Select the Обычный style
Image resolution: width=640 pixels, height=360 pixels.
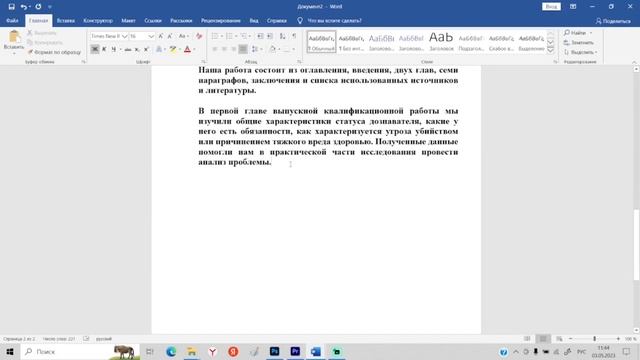click(x=322, y=42)
